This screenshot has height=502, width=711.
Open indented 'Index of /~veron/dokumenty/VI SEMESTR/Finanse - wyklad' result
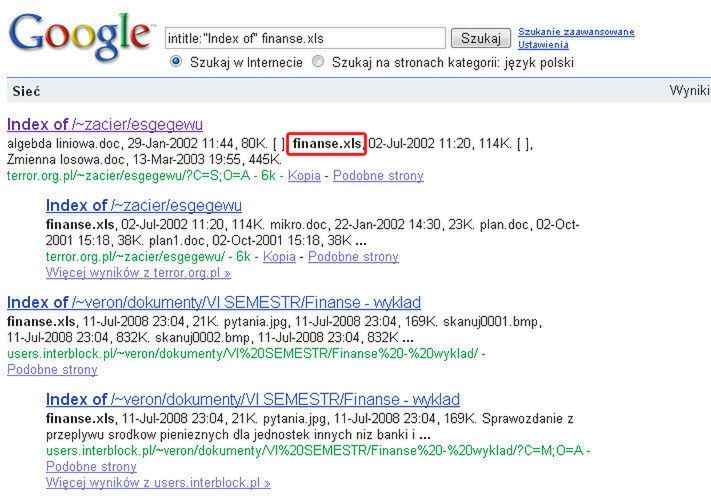click(253, 400)
